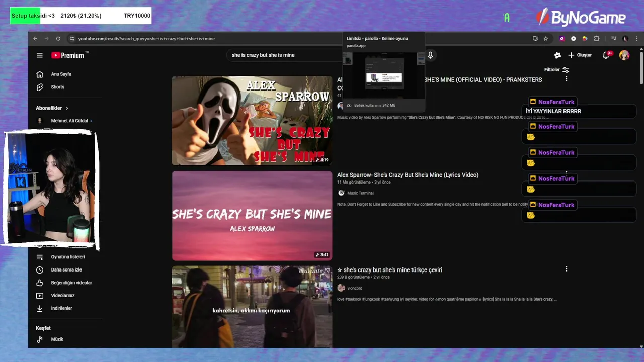Click 'Bellek kullanımı: 342 MB' text
The height and width of the screenshot is (362, 644).
pyautogui.click(x=375, y=106)
